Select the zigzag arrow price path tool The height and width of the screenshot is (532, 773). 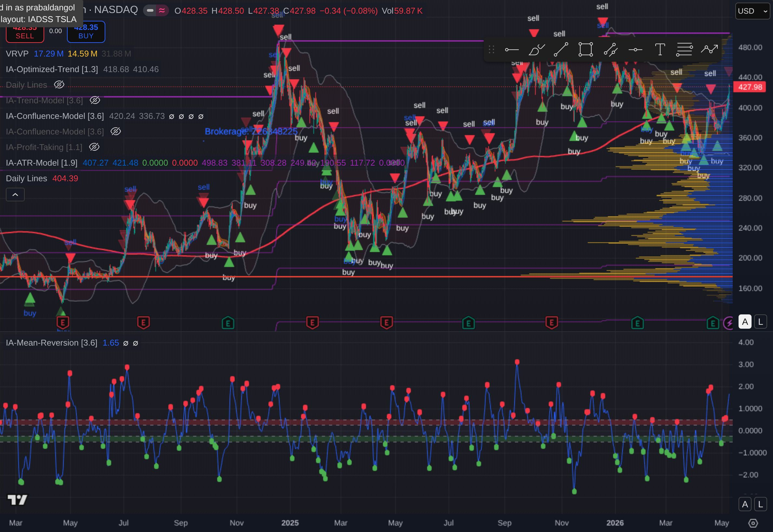pyautogui.click(x=709, y=50)
